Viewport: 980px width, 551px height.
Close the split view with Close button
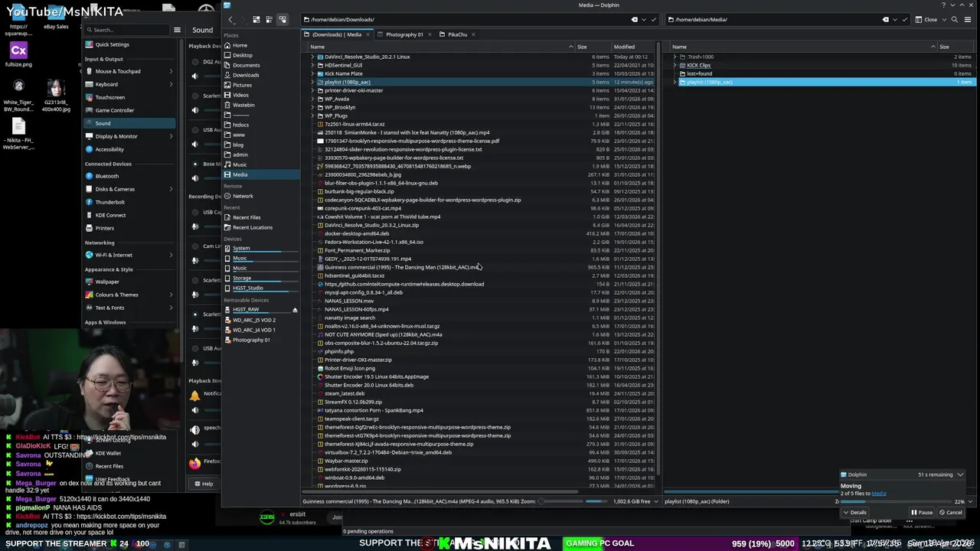pyautogui.click(x=926, y=19)
